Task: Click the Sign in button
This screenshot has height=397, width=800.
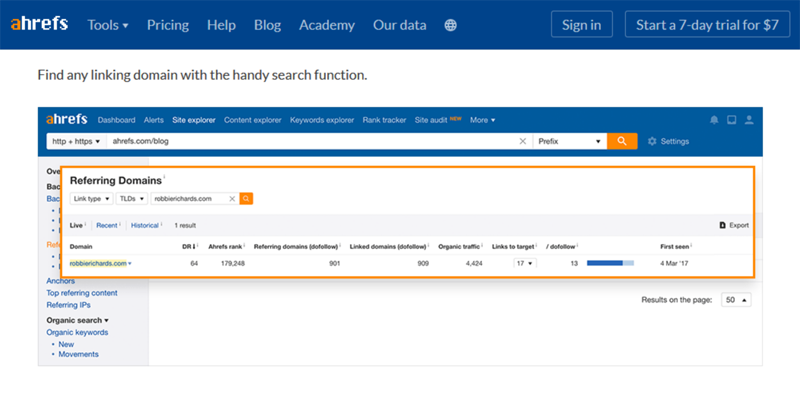Action: [582, 25]
